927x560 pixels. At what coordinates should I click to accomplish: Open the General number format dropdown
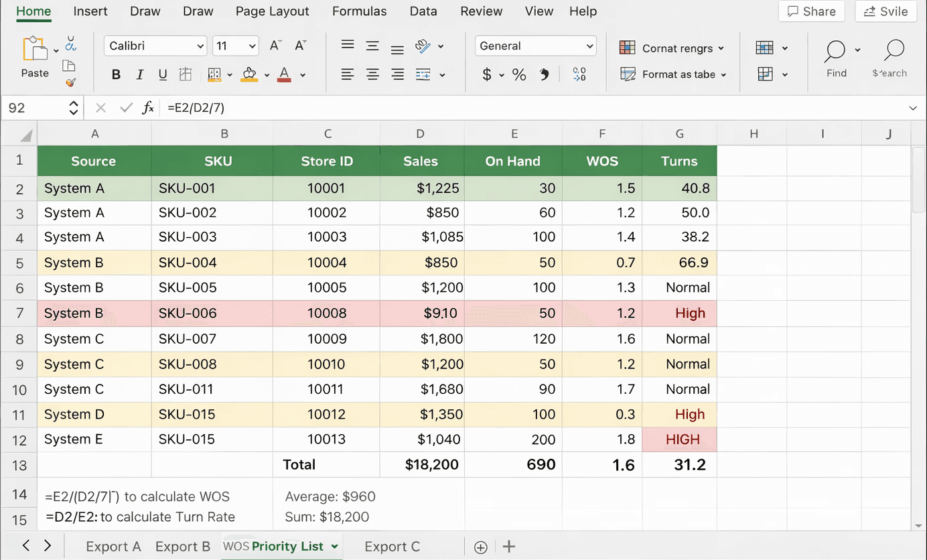[535, 46]
